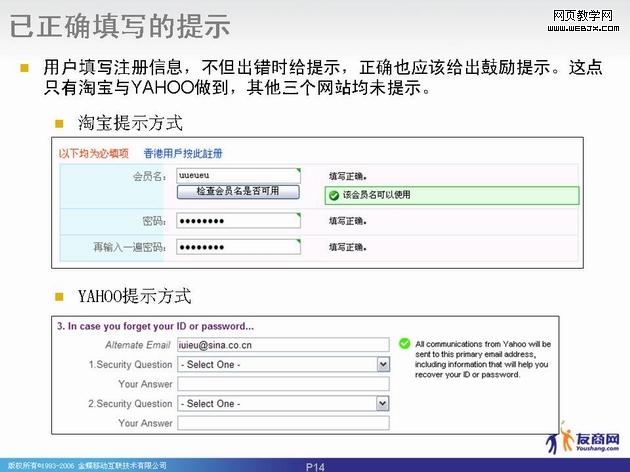The height and width of the screenshot is (472, 630).
Task: Click the 会员名 field containing uueueu
Action: [x=237, y=174]
